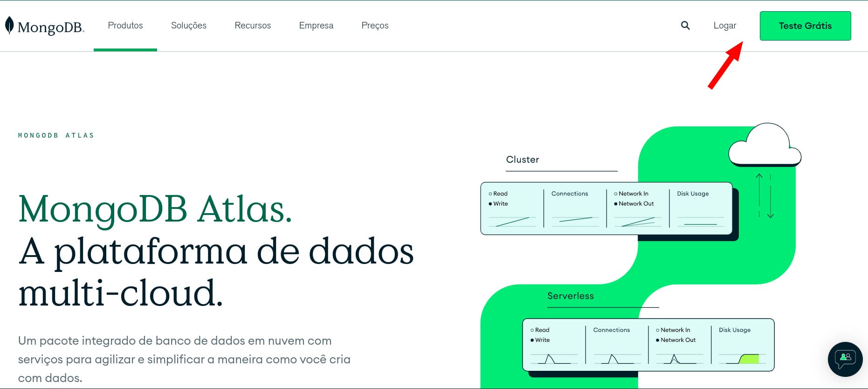The image size is (868, 389).
Task: Click the MongoDB leaf logo
Action: (45, 26)
